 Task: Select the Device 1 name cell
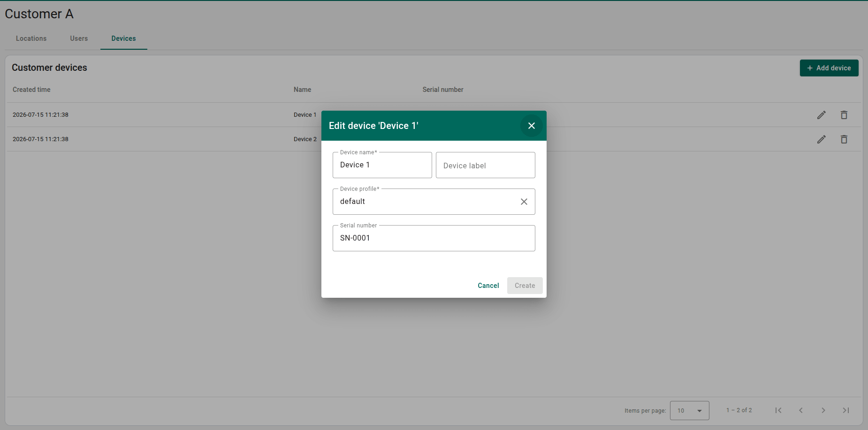(x=305, y=115)
